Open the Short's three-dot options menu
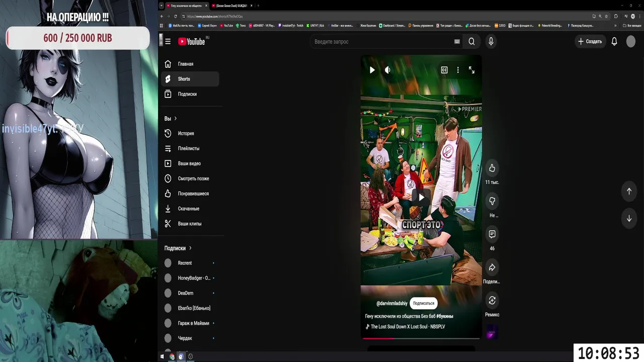 point(458,70)
